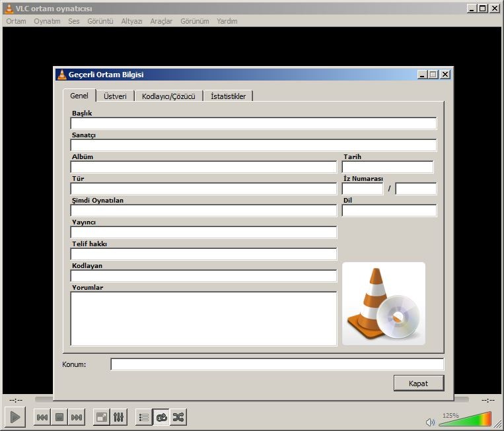Focus the Şimdi Oynatılan input field
Viewport: 504px width, 431px height.
[x=203, y=211]
